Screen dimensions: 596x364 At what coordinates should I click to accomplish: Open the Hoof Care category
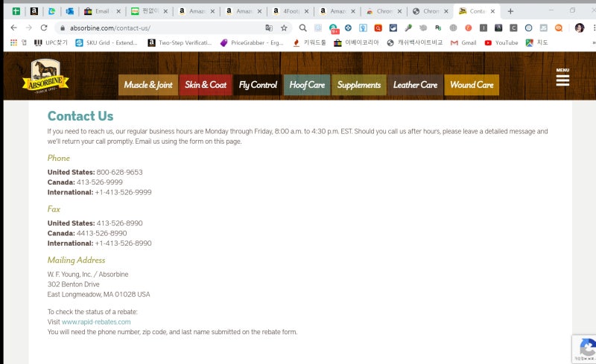tap(307, 85)
